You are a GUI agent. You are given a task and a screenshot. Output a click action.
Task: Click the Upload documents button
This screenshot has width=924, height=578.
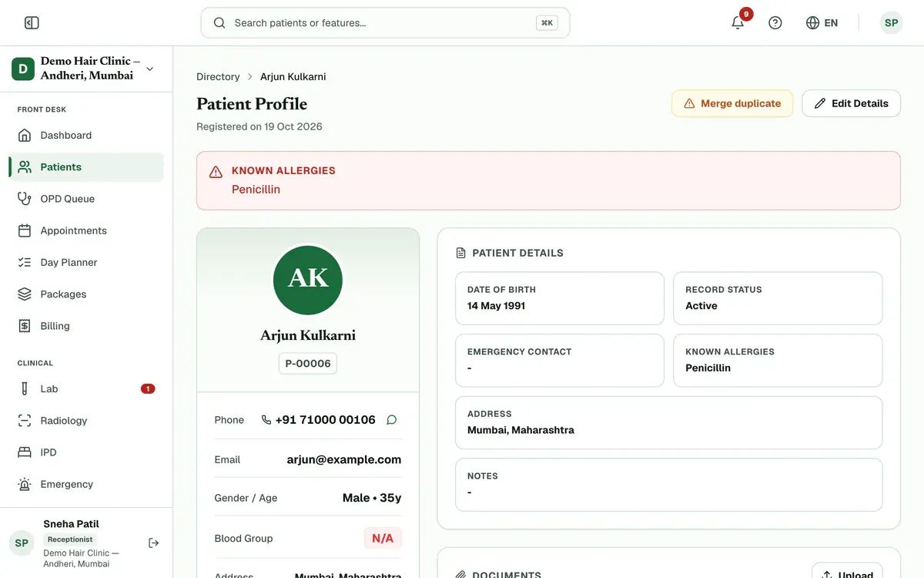tap(847, 574)
